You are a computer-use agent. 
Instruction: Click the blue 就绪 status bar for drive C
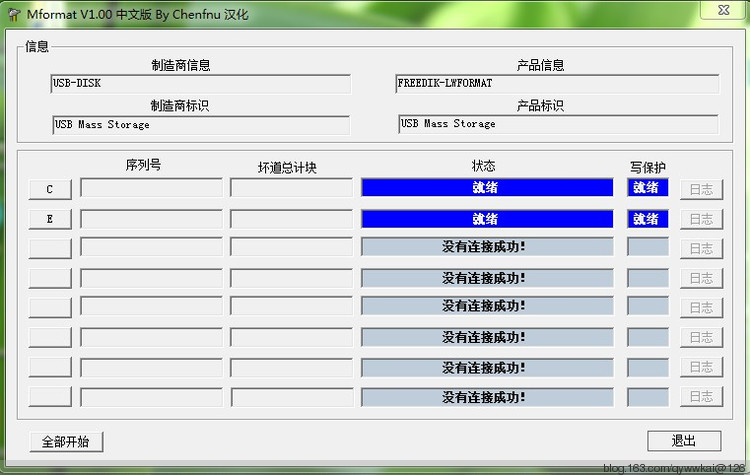click(487, 188)
